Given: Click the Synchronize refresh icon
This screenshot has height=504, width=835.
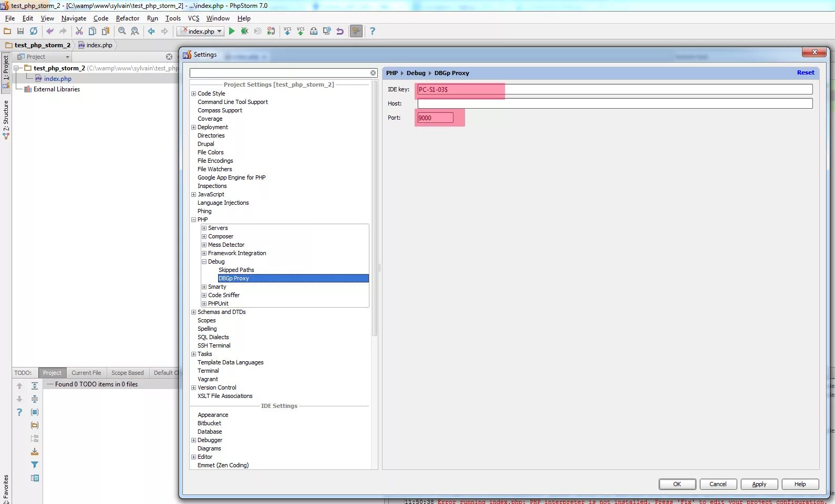Looking at the screenshot, I should click(x=34, y=31).
